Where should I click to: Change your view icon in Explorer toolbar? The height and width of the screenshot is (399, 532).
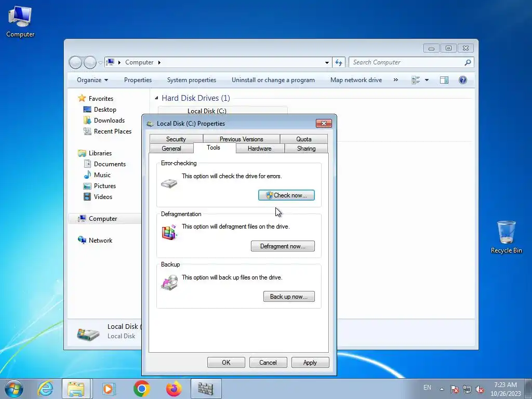pos(416,80)
